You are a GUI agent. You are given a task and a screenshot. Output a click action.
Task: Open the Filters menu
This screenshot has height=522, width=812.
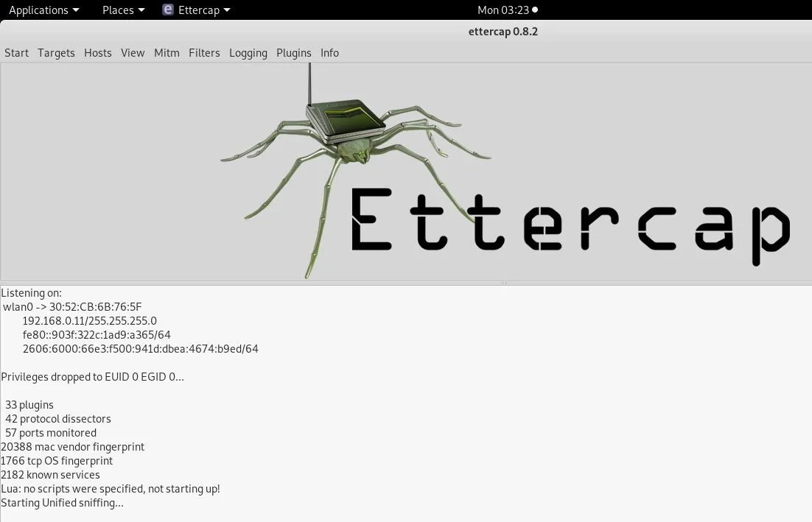click(204, 53)
